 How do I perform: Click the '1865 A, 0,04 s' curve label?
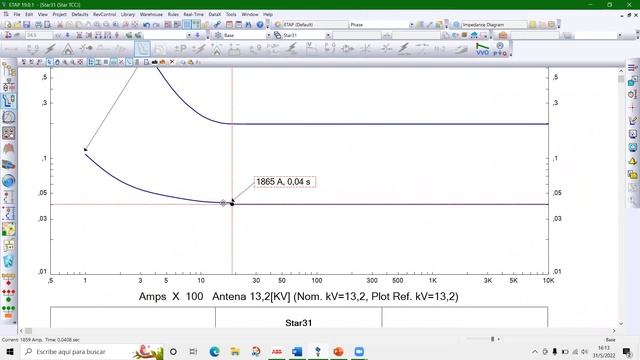pyautogui.click(x=284, y=182)
